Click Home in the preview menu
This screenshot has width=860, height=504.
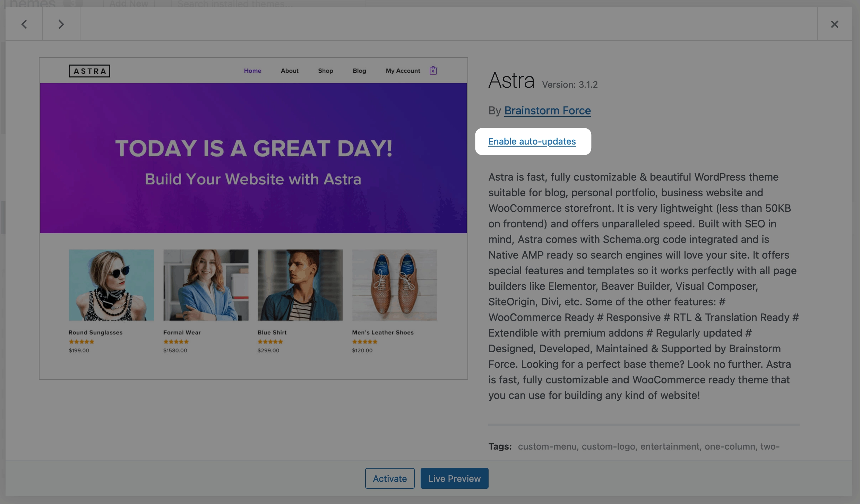coord(252,71)
